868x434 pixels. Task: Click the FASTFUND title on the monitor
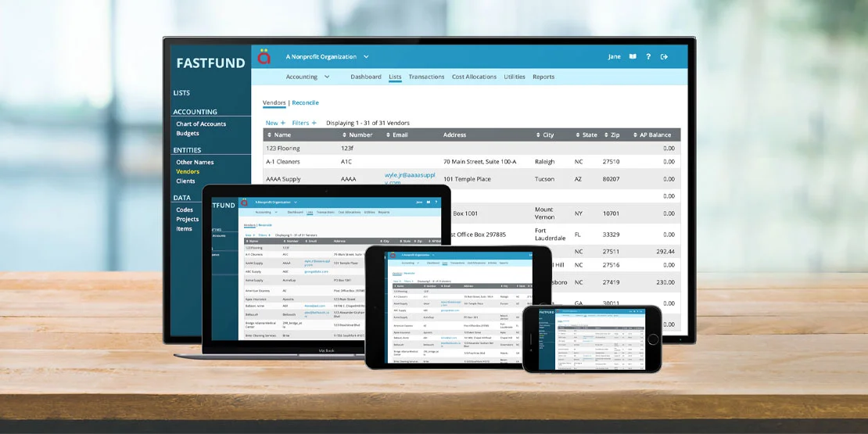210,63
